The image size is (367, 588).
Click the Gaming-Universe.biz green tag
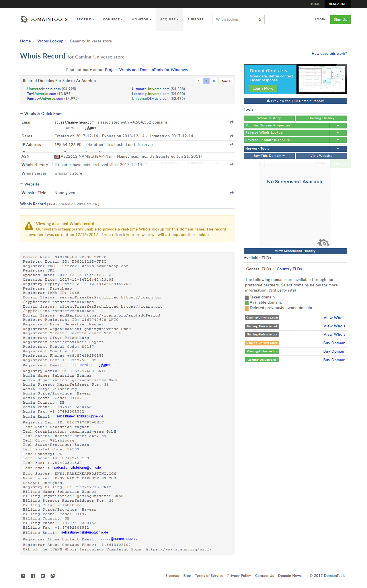tap(262, 351)
